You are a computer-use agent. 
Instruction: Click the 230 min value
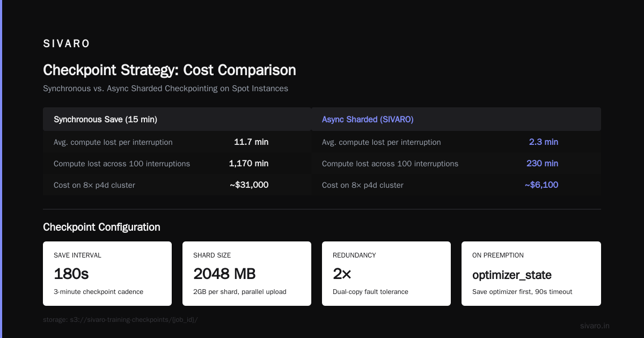point(542,164)
